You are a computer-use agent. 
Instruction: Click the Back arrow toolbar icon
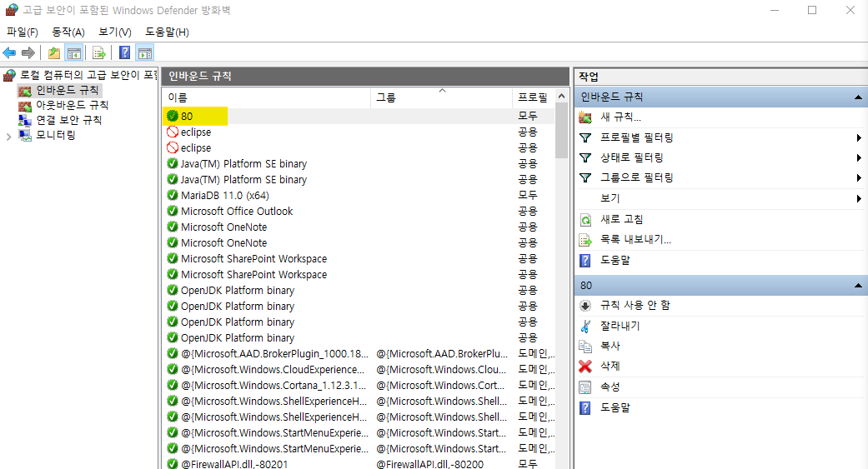point(9,53)
